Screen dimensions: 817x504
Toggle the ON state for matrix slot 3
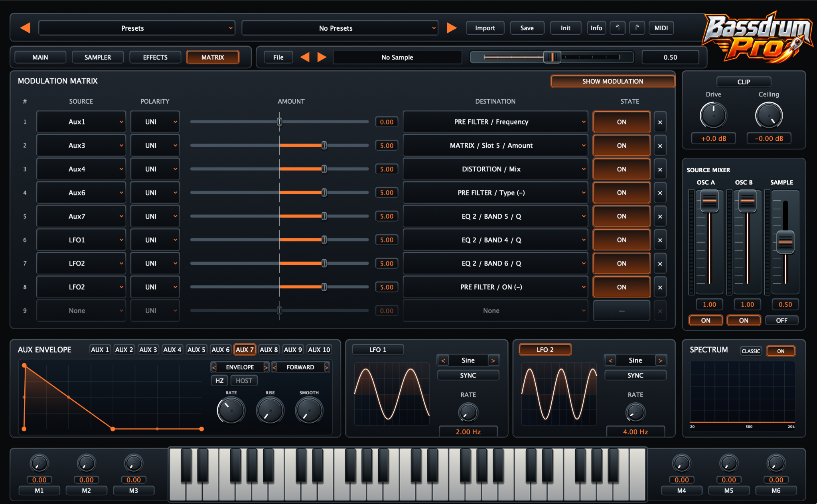pos(622,169)
